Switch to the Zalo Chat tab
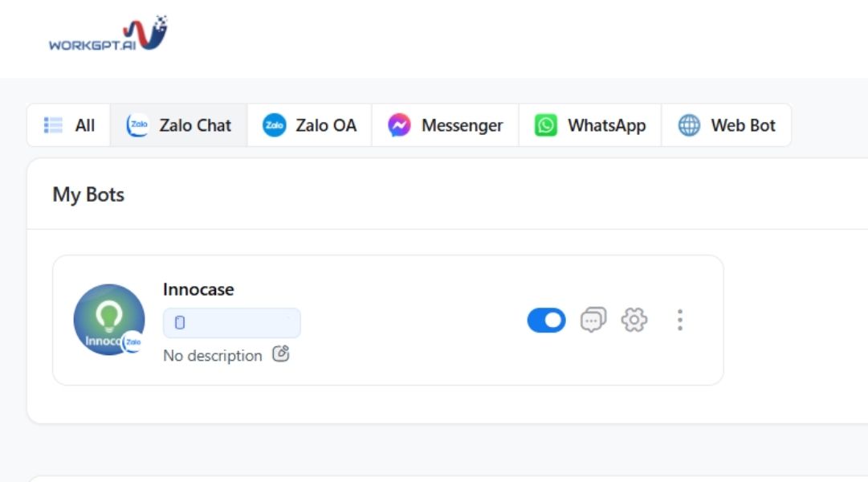The image size is (868, 482). [178, 125]
